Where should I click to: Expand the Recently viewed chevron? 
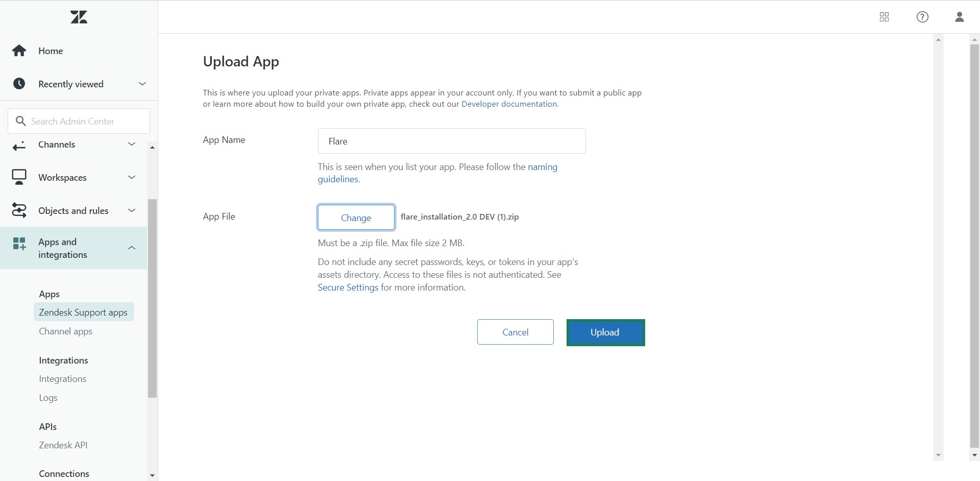point(142,84)
